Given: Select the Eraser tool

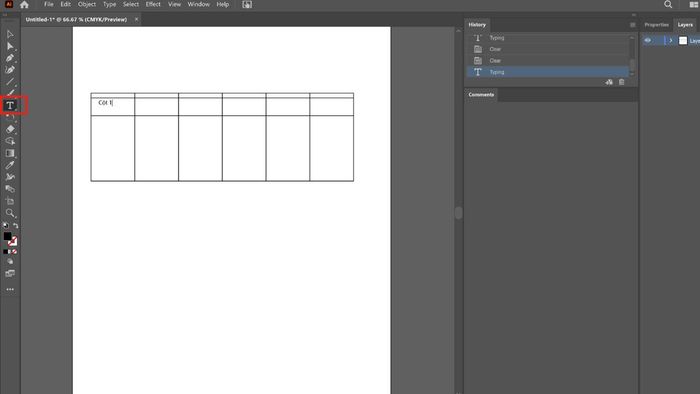Looking at the screenshot, I should click(10, 129).
